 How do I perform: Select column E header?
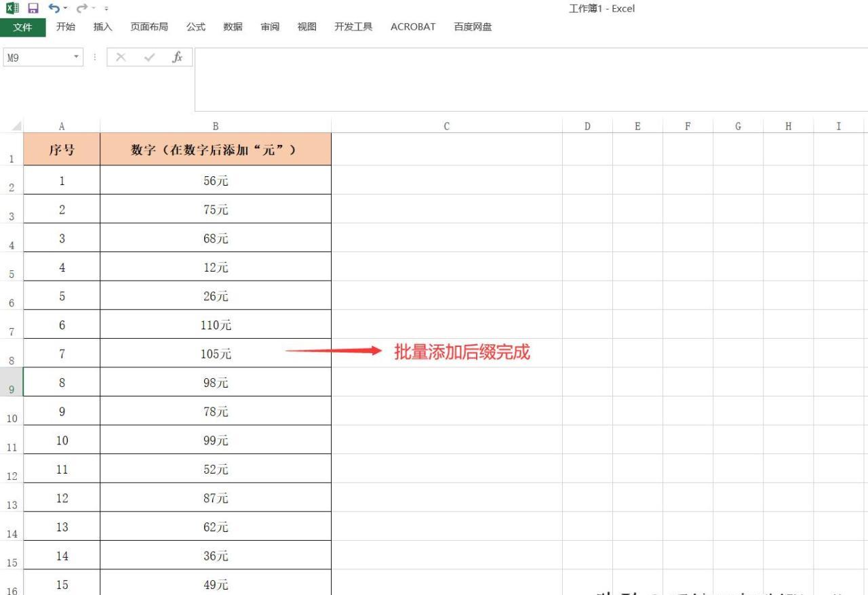click(637, 126)
